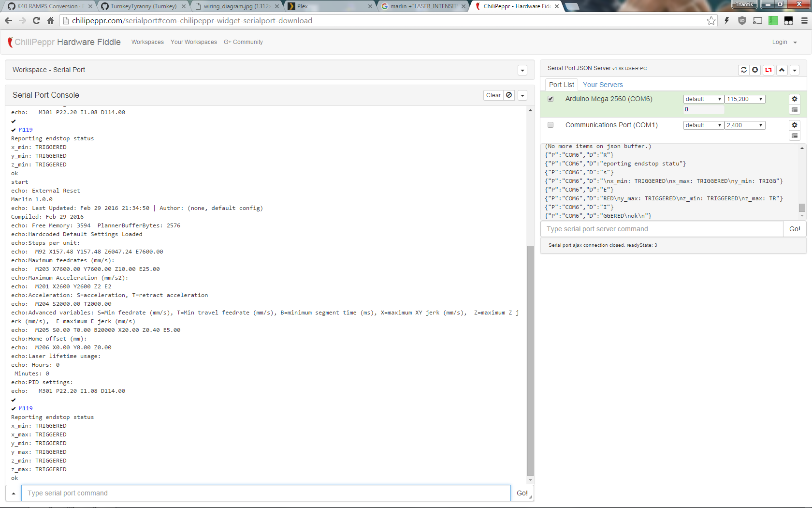Screen dimensions: 812x508
Task: Open gear settings for Arduino Mega 2560
Action: click(794, 99)
